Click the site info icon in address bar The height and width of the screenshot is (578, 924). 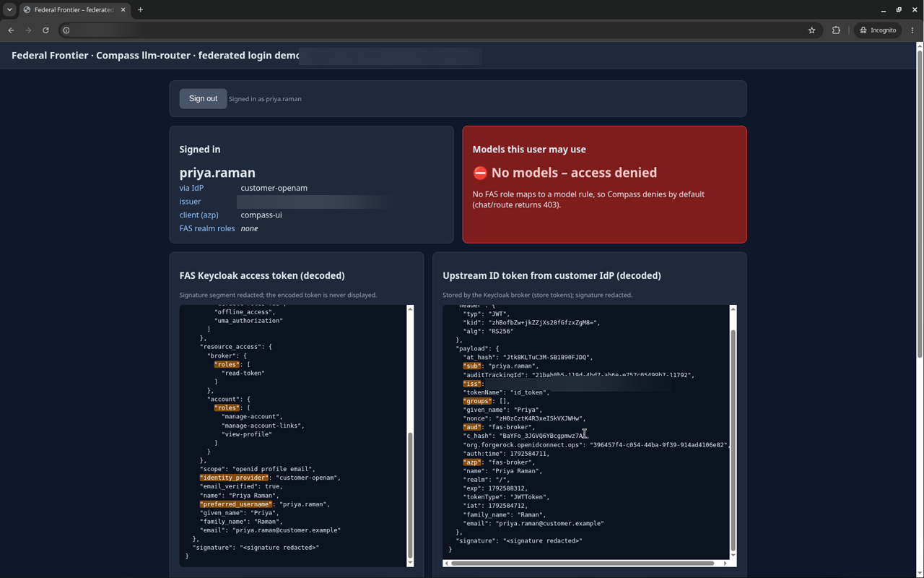click(66, 30)
